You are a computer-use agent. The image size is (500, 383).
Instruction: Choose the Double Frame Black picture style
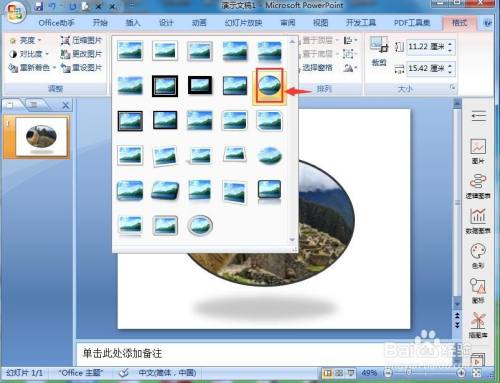pyautogui.click(x=165, y=86)
